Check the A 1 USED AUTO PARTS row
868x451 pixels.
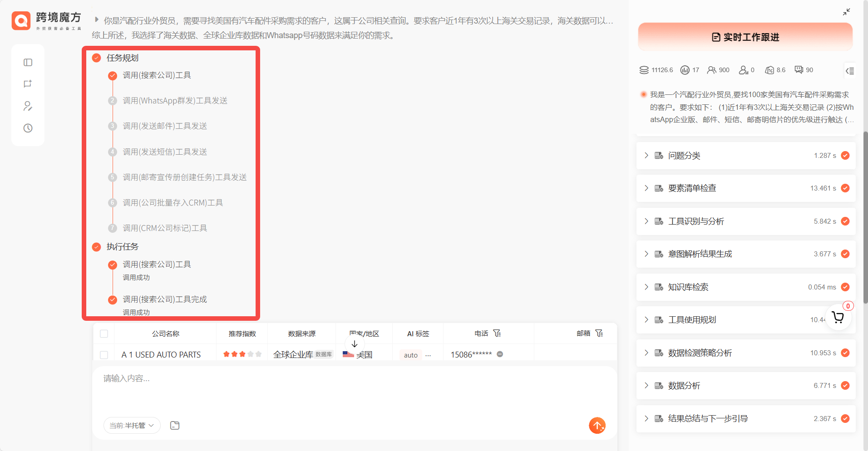(104, 355)
